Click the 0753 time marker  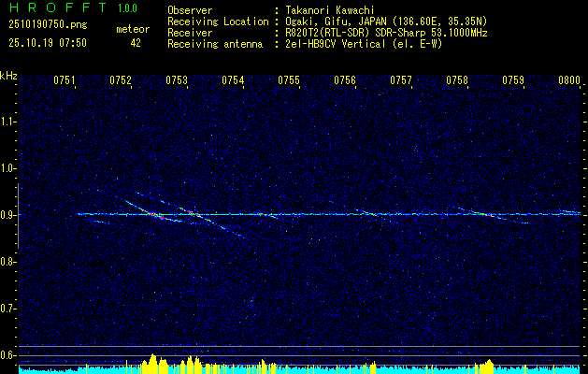pos(177,80)
